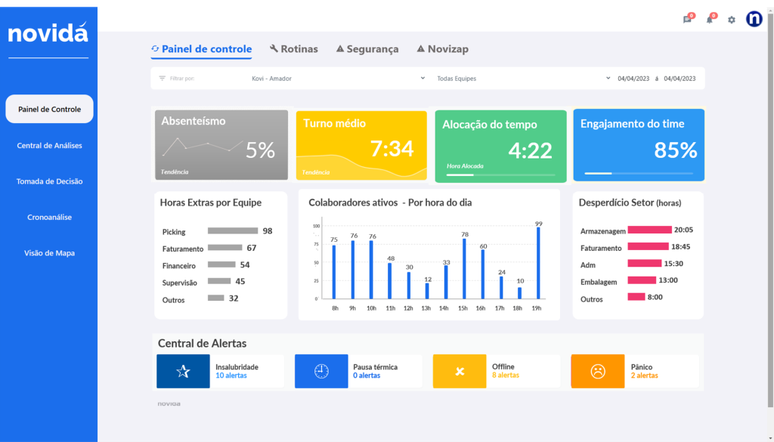Click the Tendência label in Absenteísmo card
This screenshot has height=442, width=774.
pos(174,172)
